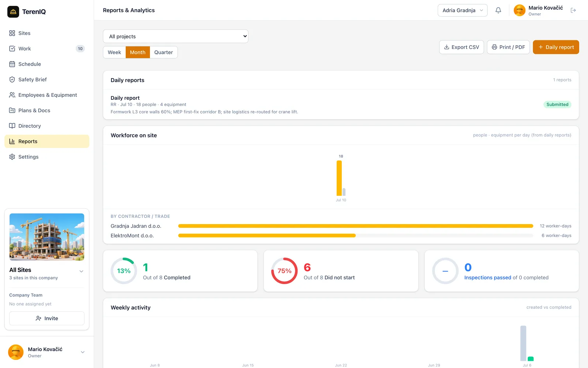Click the Submitted status badge
Image resolution: width=588 pixels, height=368 pixels.
point(557,105)
